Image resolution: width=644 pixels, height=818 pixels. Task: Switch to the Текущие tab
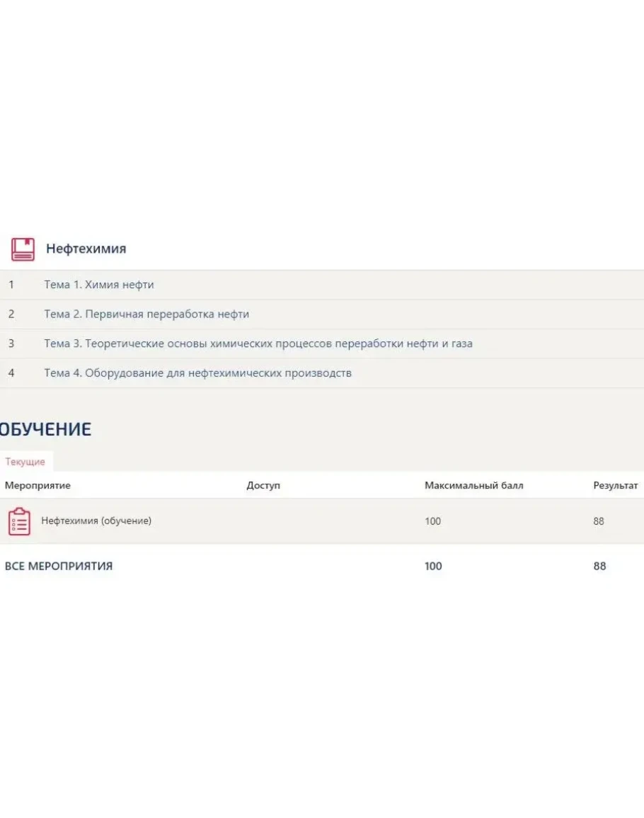(25, 462)
